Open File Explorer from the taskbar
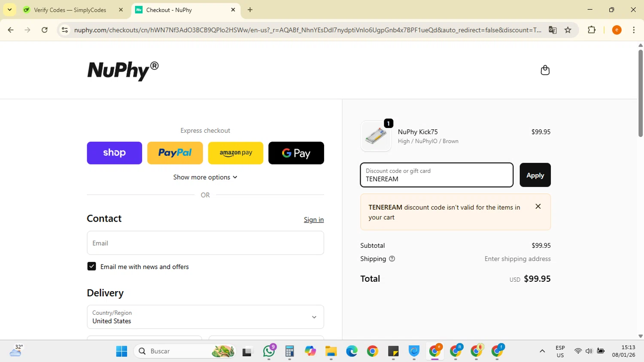This screenshot has width=644, height=362. pyautogui.click(x=331, y=351)
